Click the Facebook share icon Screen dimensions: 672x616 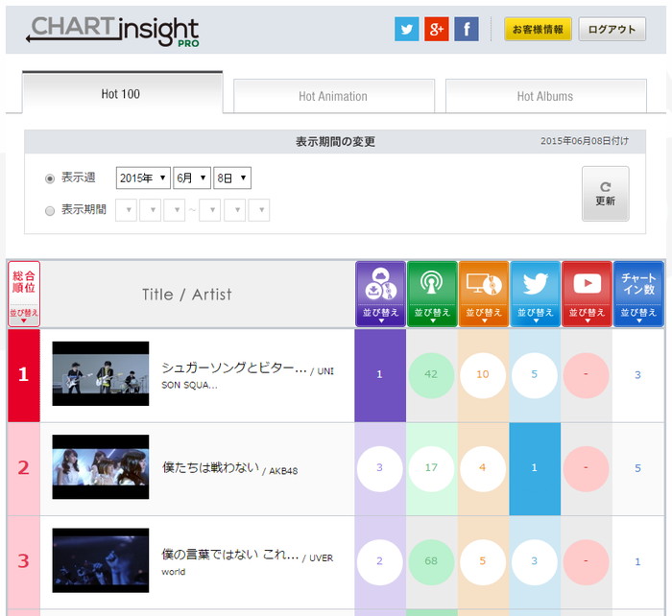click(x=466, y=29)
